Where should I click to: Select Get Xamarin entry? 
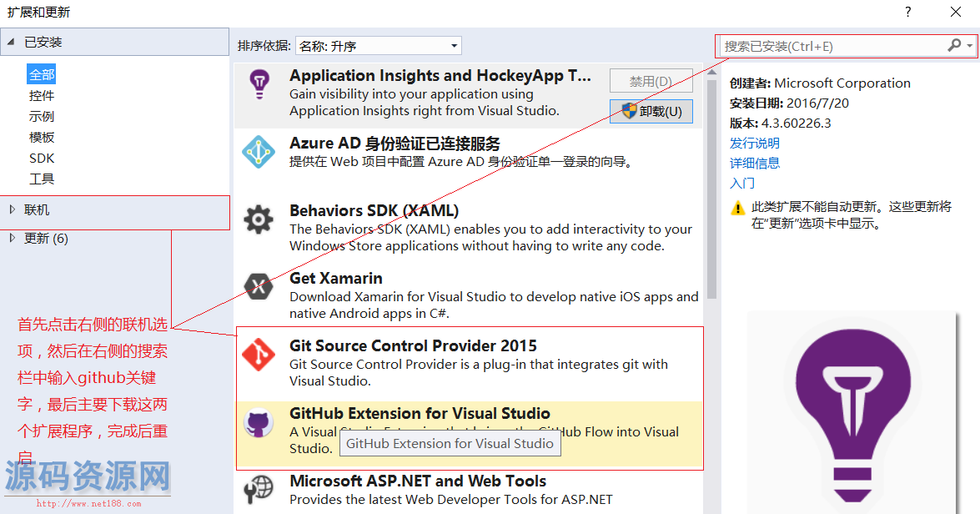(468, 295)
